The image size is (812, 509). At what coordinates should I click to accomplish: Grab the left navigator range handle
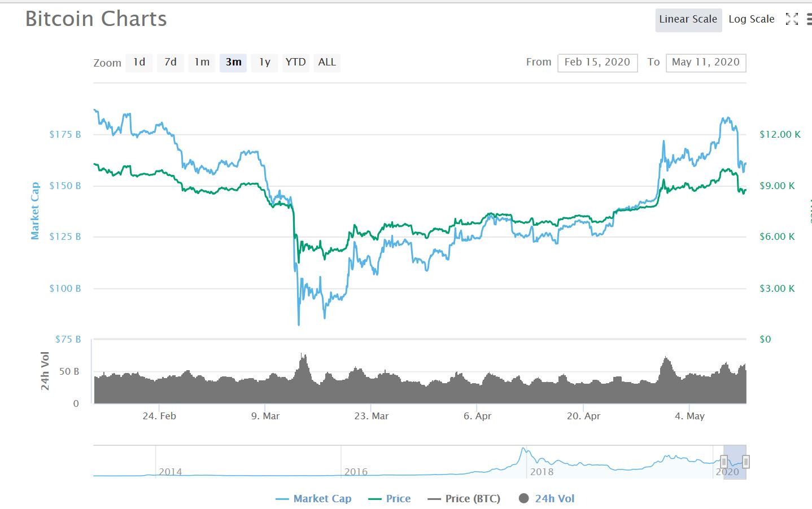[723, 462]
